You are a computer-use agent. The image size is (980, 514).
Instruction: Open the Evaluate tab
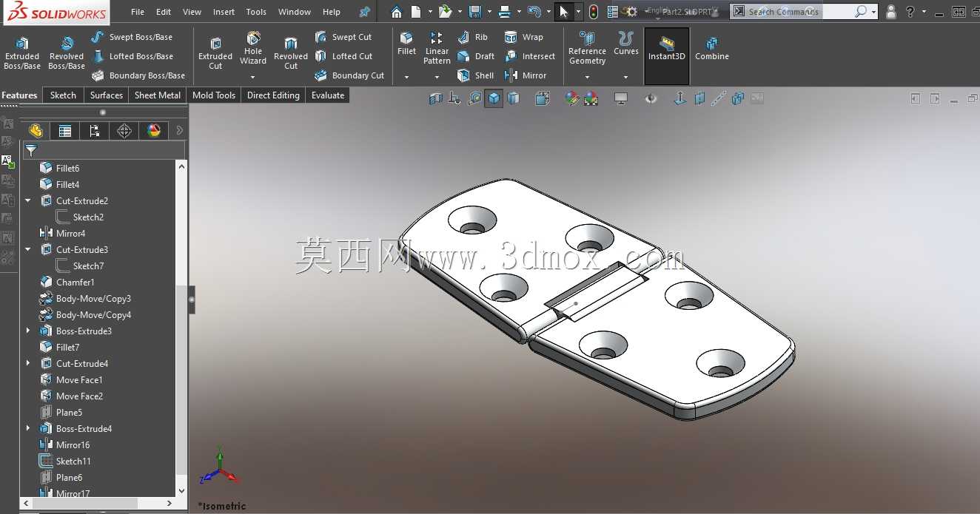tap(328, 95)
